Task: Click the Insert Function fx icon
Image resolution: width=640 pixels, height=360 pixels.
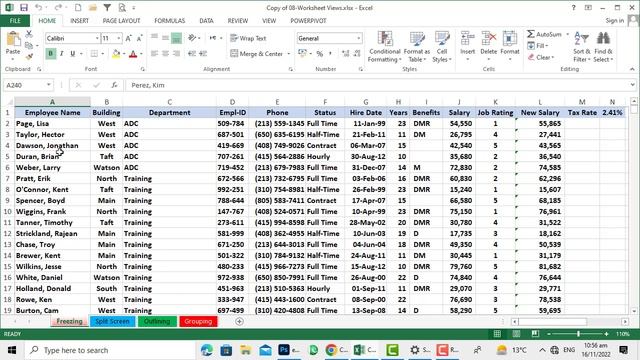Action: click(x=114, y=85)
